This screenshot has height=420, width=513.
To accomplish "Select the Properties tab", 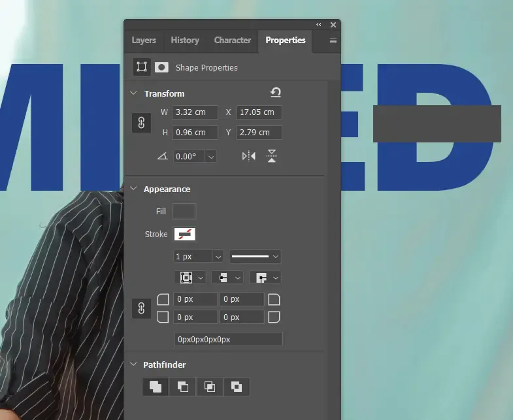I will 286,40.
